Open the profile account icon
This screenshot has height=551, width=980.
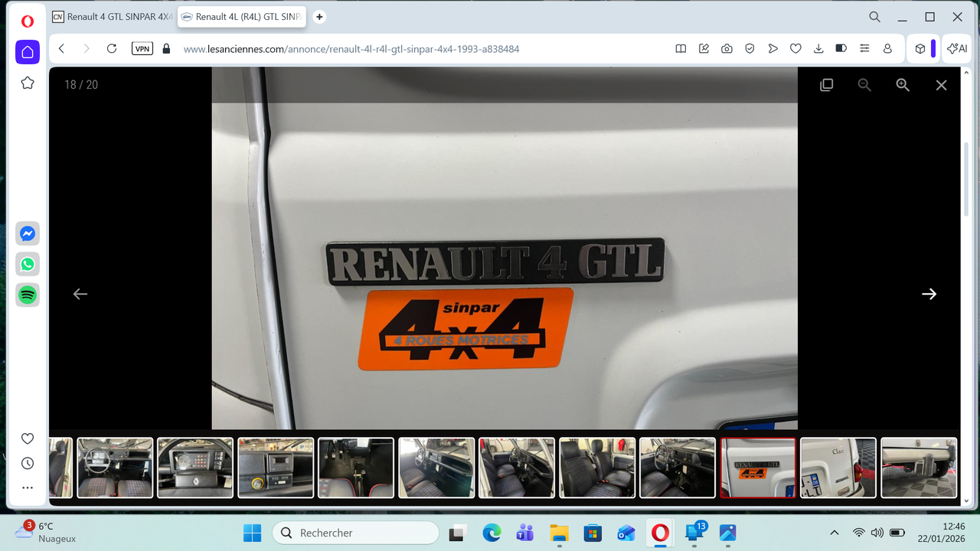[x=887, y=48]
